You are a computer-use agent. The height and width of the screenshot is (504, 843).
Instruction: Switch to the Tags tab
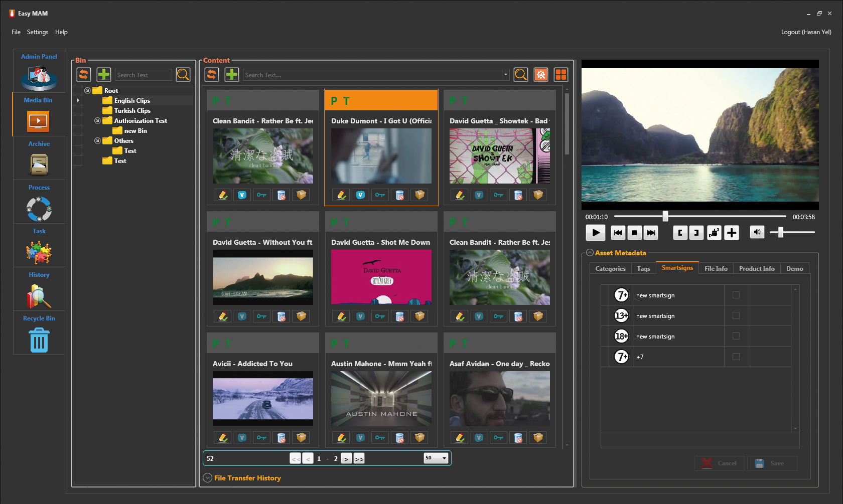643,269
